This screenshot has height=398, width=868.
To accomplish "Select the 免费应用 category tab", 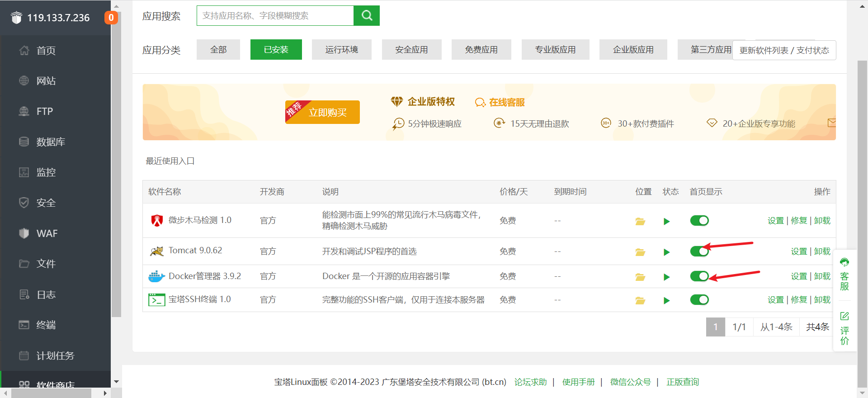I will coord(481,50).
